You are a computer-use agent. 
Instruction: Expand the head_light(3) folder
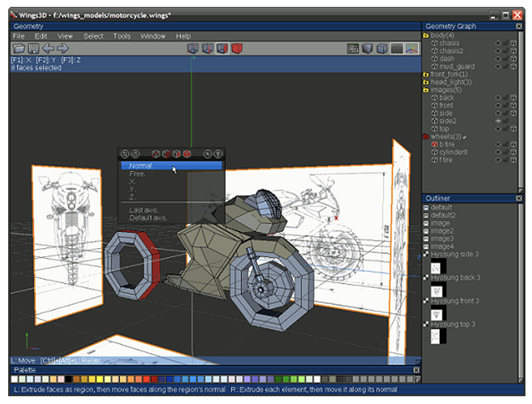click(x=426, y=82)
